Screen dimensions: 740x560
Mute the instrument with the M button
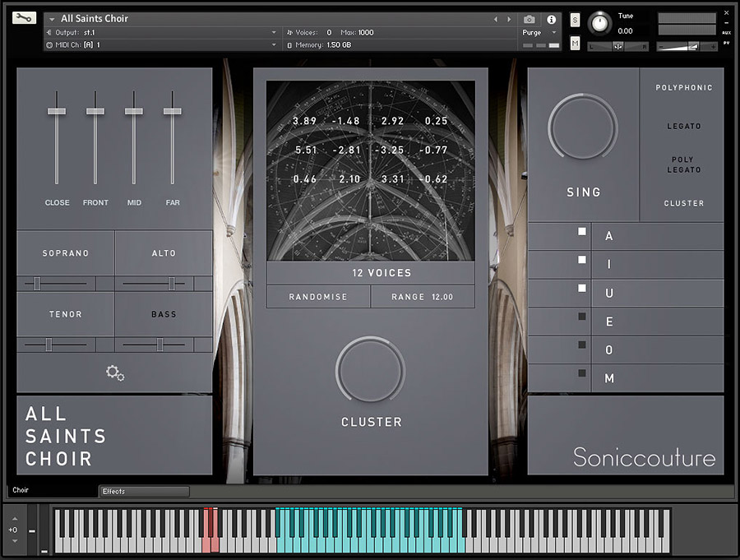point(575,43)
